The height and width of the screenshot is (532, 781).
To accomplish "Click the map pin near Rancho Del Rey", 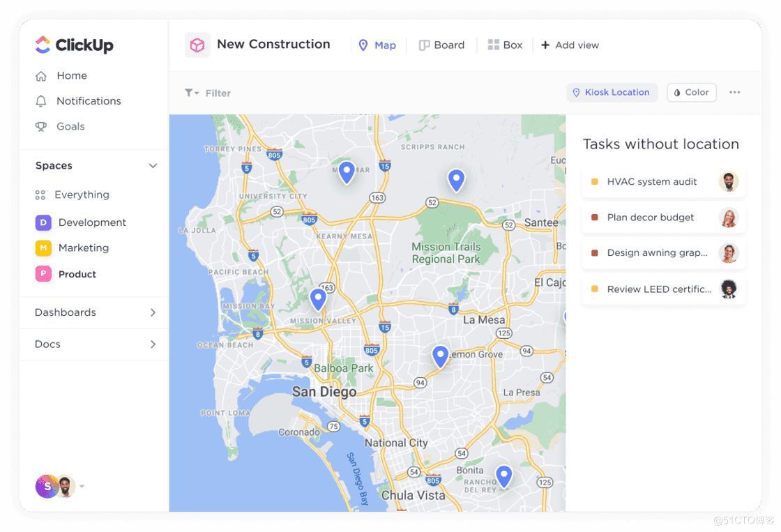I will pyautogui.click(x=504, y=477).
